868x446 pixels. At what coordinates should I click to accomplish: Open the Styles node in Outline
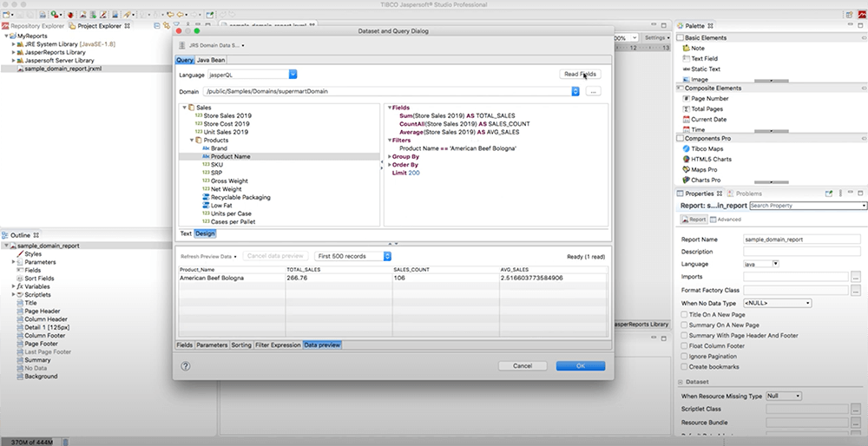pyautogui.click(x=29, y=254)
